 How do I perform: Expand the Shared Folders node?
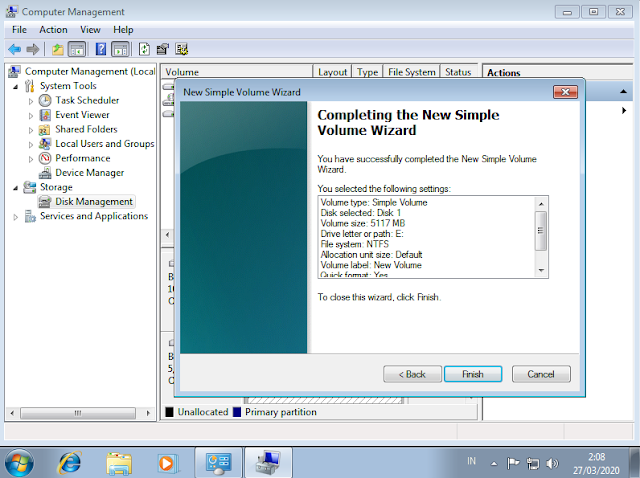pos(31,131)
